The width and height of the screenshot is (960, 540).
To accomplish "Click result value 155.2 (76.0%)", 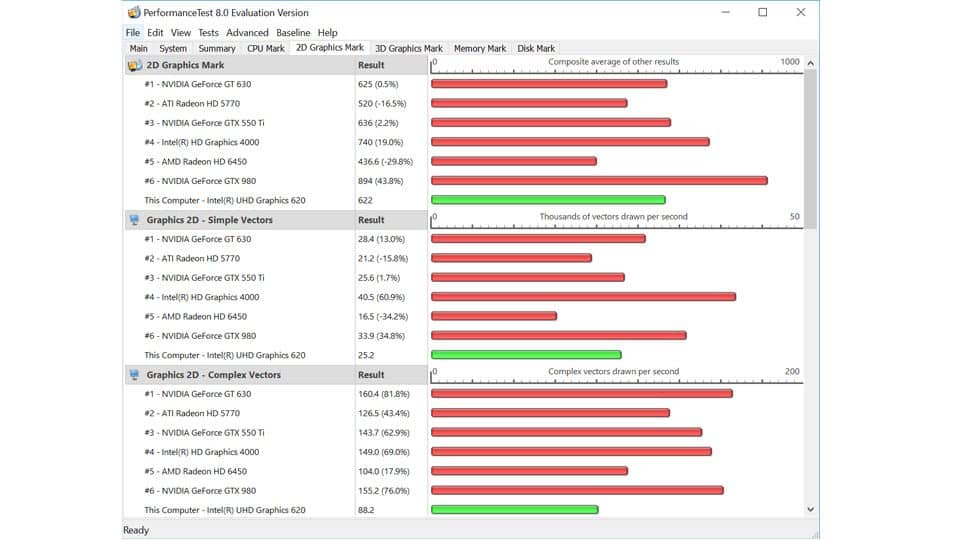I will tap(384, 490).
